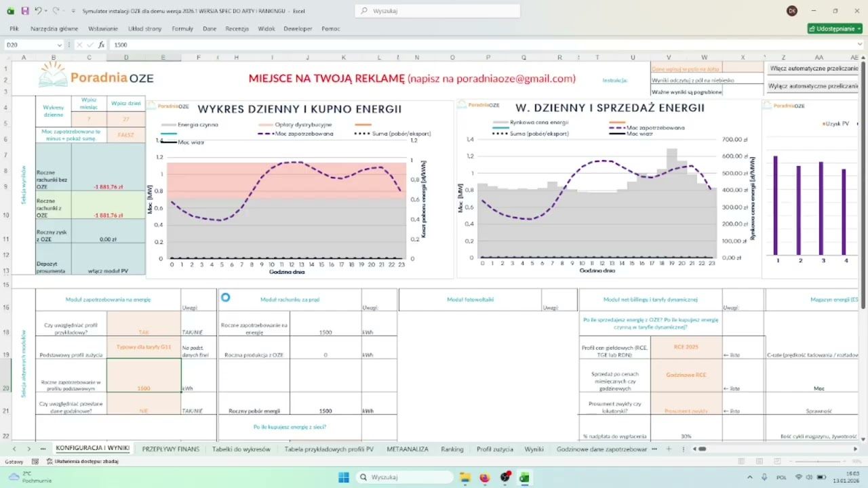
Task: Switch to the Ranking sheet tab
Action: pos(452,449)
